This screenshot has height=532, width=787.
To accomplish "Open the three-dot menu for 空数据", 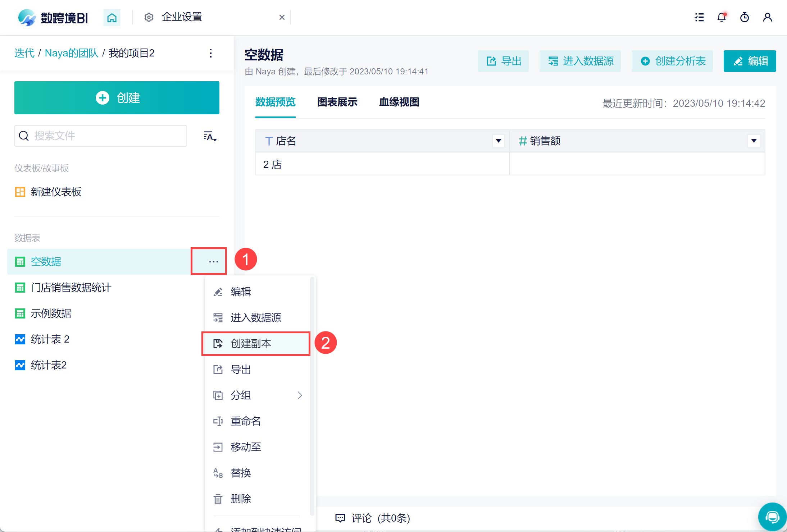I will pos(213,262).
